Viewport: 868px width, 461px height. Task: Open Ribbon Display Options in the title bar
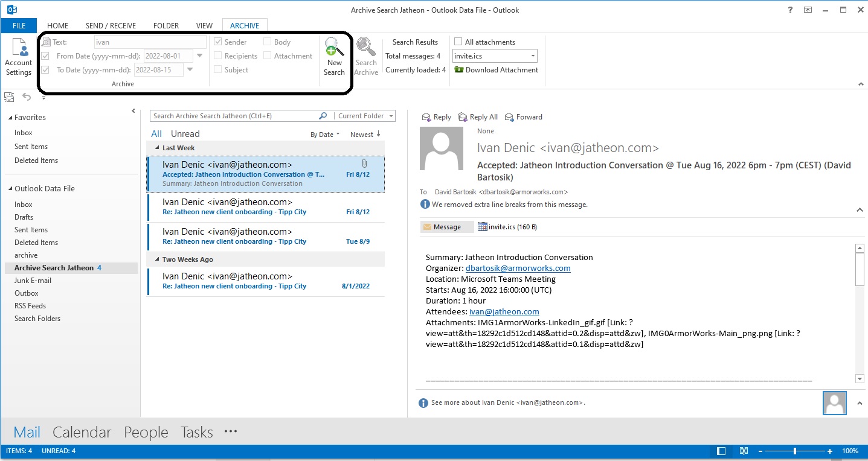point(808,10)
